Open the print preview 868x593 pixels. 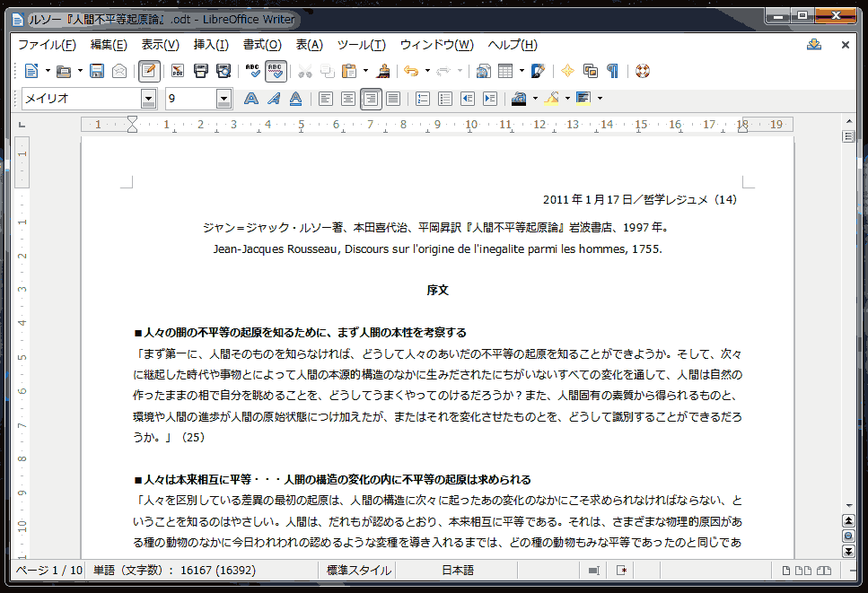[x=223, y=71]
